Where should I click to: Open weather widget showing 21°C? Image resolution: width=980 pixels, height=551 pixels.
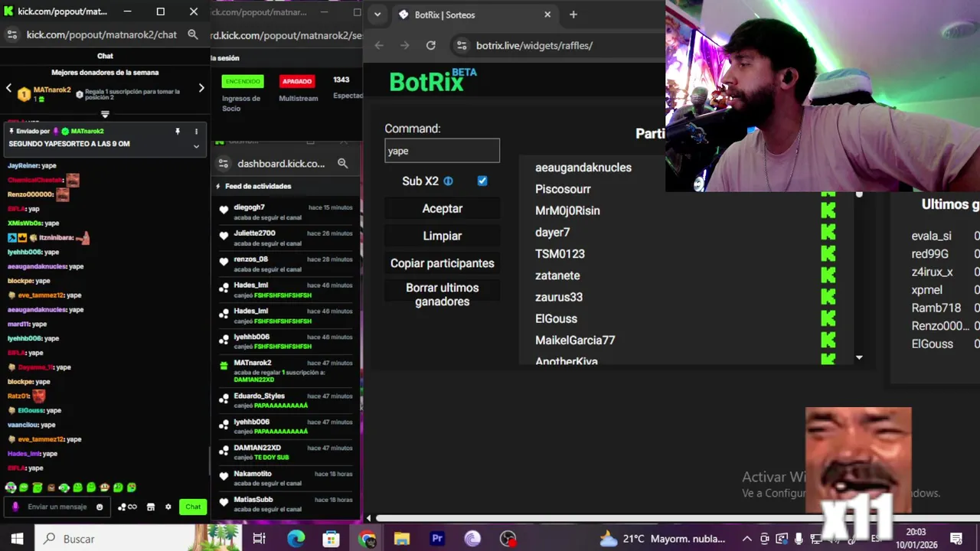pos(663,539)
